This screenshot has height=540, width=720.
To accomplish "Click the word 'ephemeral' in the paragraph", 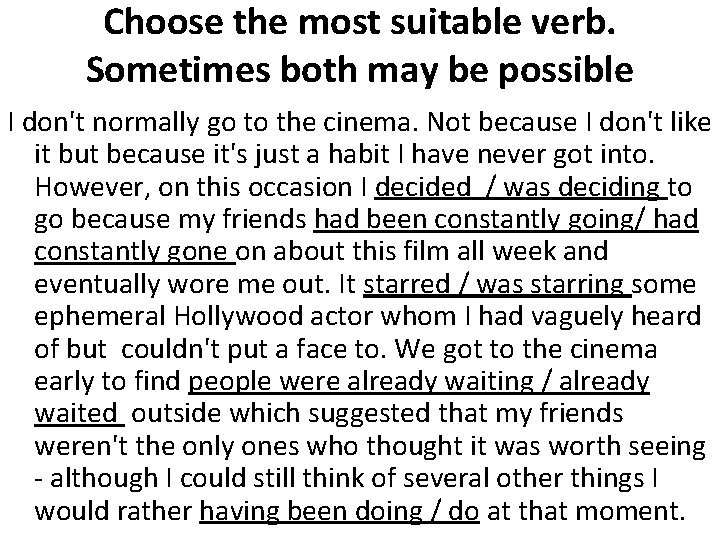I will tap(100, 317).
